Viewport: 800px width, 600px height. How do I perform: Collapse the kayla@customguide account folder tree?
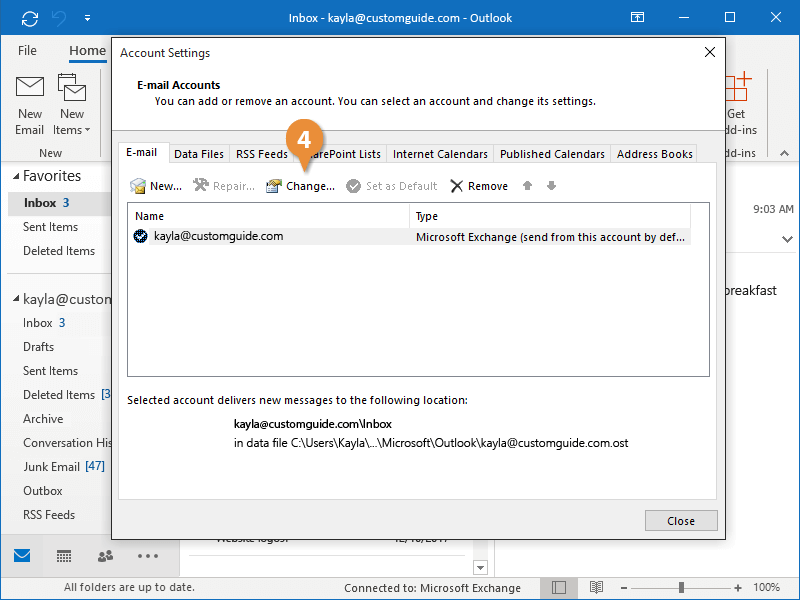coord(16,298)
